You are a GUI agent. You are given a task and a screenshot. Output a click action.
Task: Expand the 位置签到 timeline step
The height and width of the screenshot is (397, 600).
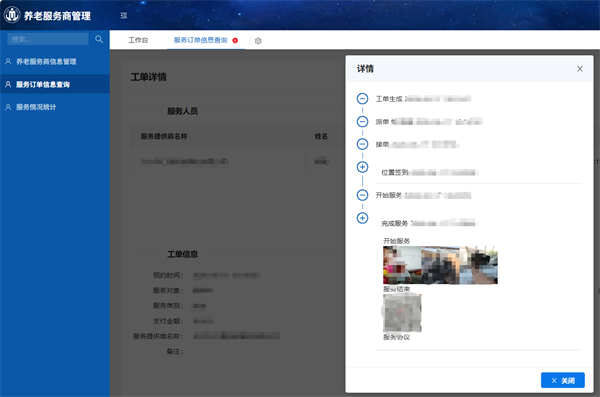pyautogui.click(x=362, y=167)
